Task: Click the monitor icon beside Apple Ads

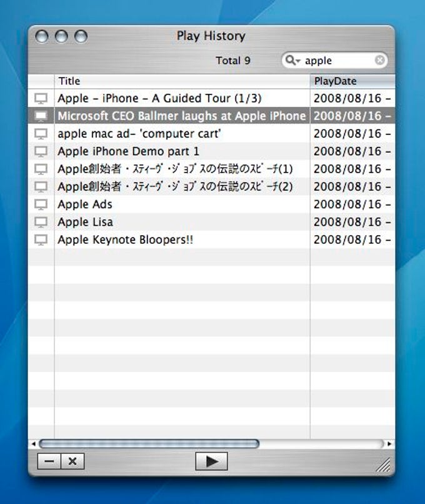Action: pyautogui.click(x=41, y=204)
